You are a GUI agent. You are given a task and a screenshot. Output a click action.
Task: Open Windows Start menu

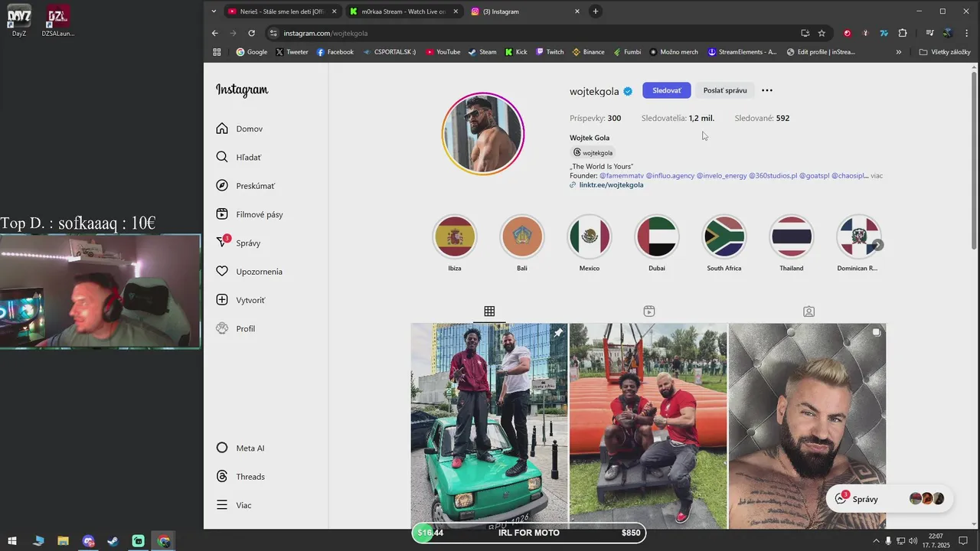(x=12, y=541)
